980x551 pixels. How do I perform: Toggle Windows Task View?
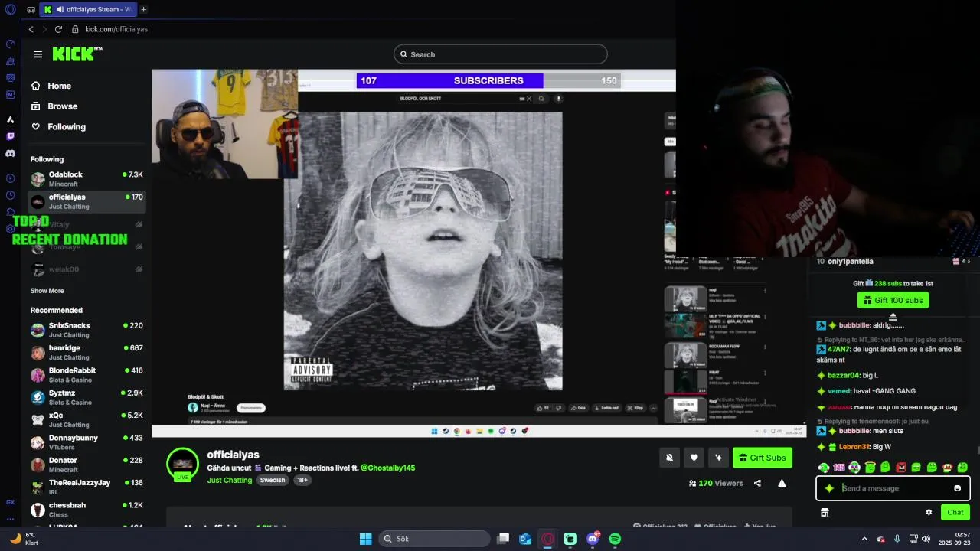[x=503, y=539]
